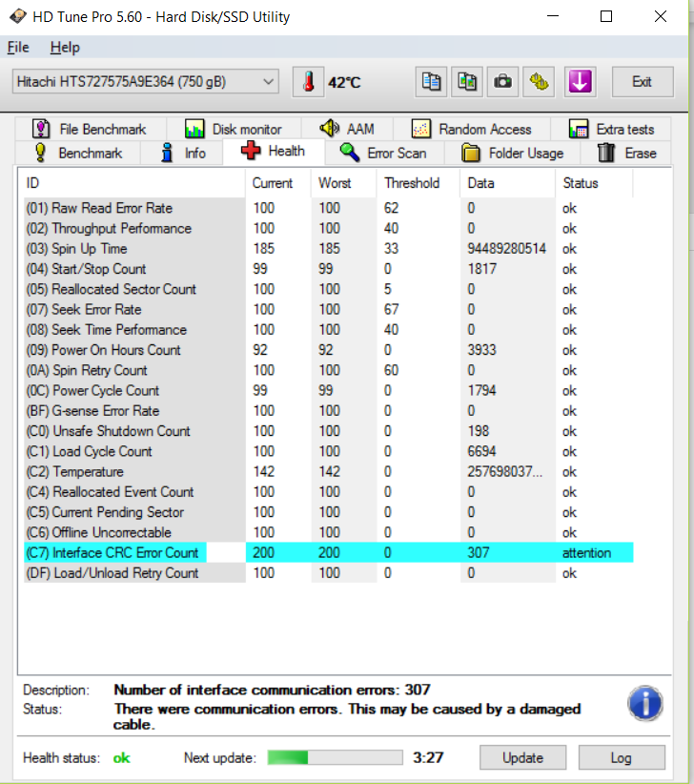
Task: Open the Extra tests tab
Action: pyautogui.click(x=611, y=129)
